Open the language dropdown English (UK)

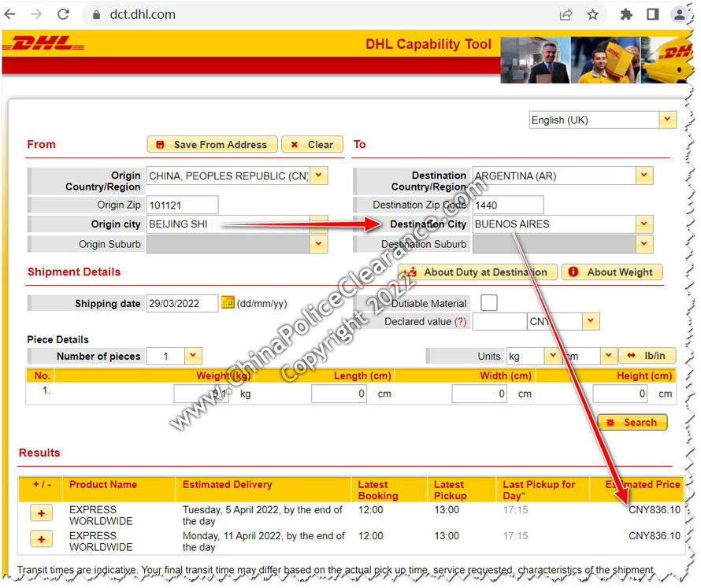point(667,120)
